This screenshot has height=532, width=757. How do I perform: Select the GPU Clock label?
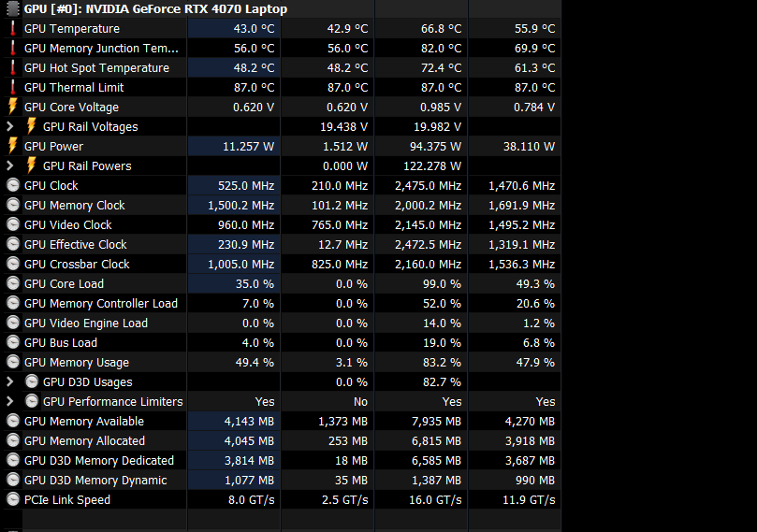click(x=51, y=186)
